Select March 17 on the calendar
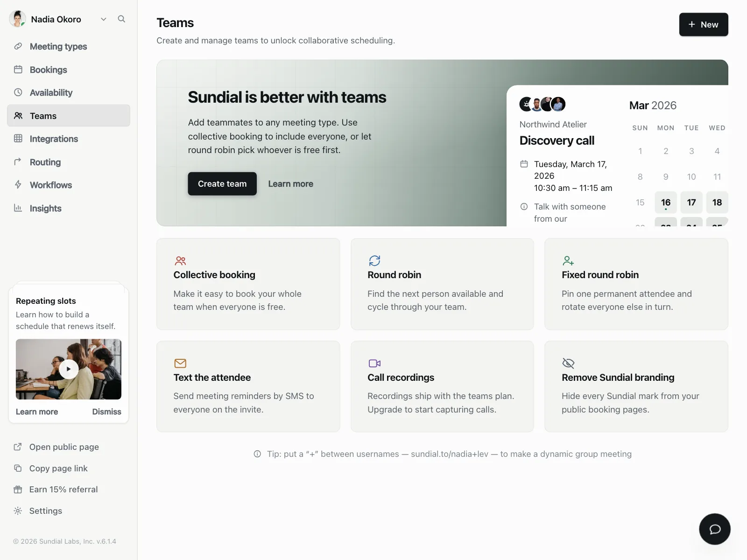The height and width of the screenshot is (560, 747). click(691, 203)
